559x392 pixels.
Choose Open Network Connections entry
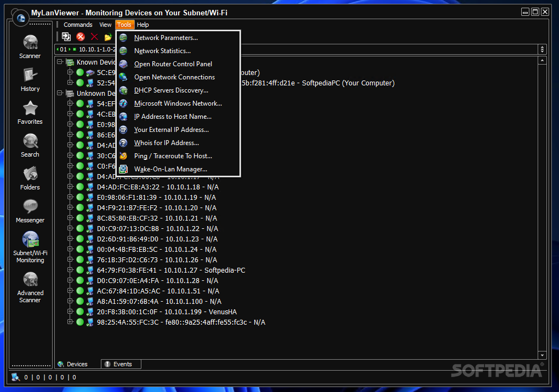178,77
